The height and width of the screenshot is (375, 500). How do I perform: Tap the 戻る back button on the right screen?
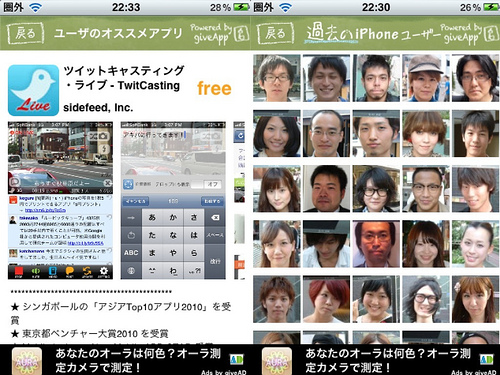[x=275, y=33]
